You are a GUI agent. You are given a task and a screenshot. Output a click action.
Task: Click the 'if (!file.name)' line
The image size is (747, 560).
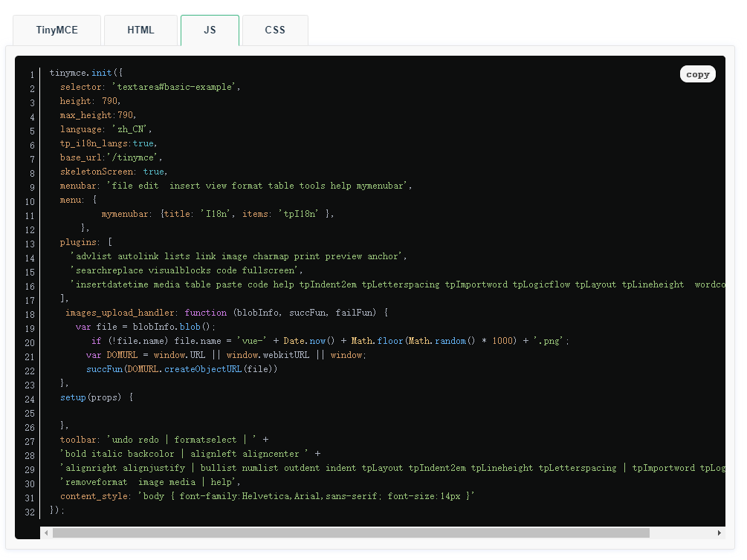(x=330, y=341)
